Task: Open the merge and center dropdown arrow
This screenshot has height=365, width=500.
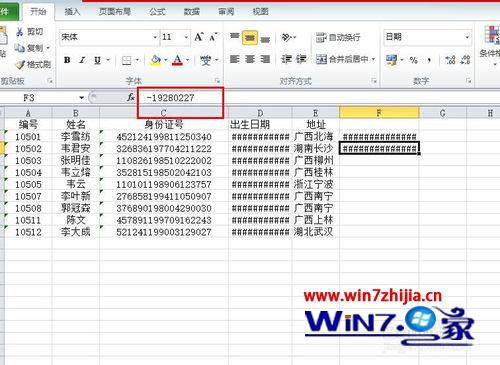Action: pyautogui.click(x=373, y=59)
